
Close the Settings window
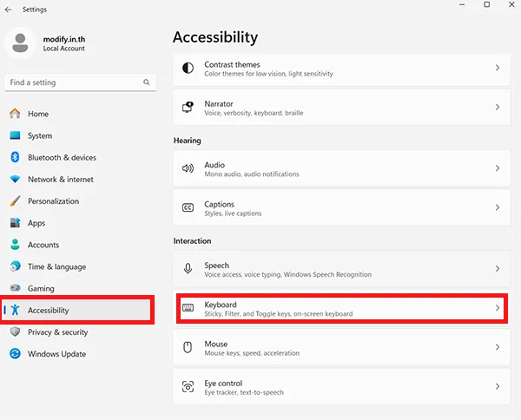(x=511, y=4)
